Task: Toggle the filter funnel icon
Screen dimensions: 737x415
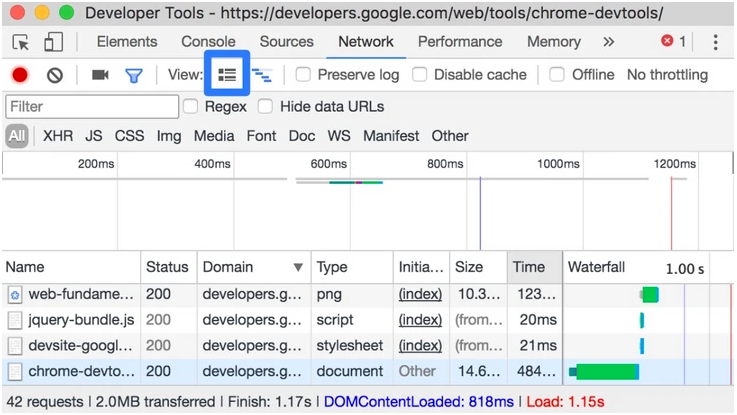Action: coord(133,75)
